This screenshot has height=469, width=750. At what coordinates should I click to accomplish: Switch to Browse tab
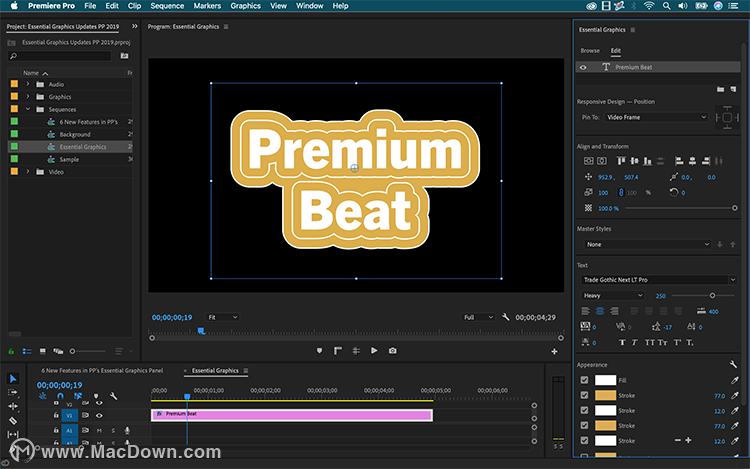[590, 51]
